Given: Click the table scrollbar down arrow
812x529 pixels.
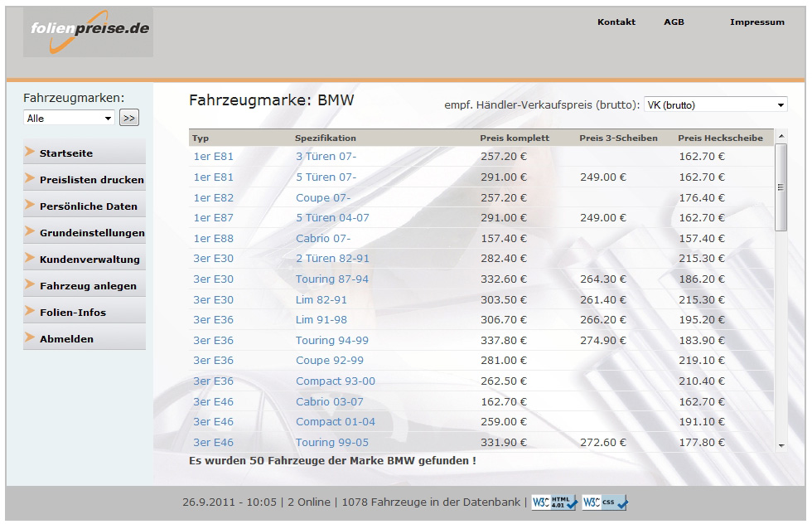Looking at the screenshot, I should click(781, 445).
